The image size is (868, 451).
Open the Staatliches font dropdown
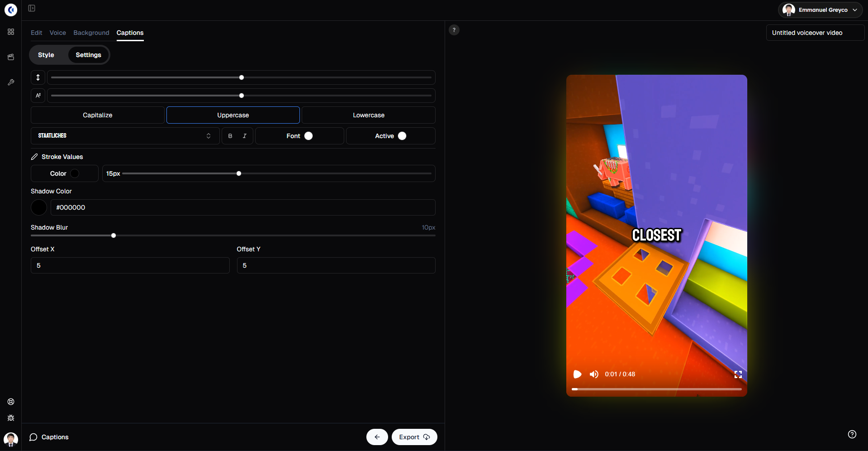[x=125, y=136]
